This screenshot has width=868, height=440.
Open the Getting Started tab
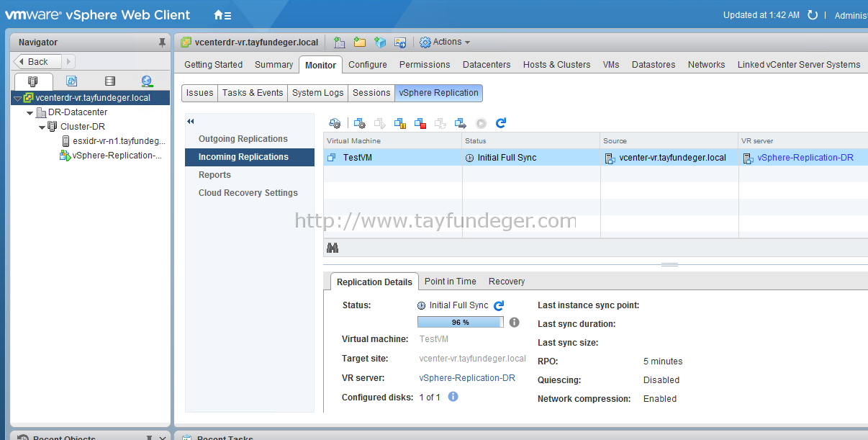click(x=214, y=64)
